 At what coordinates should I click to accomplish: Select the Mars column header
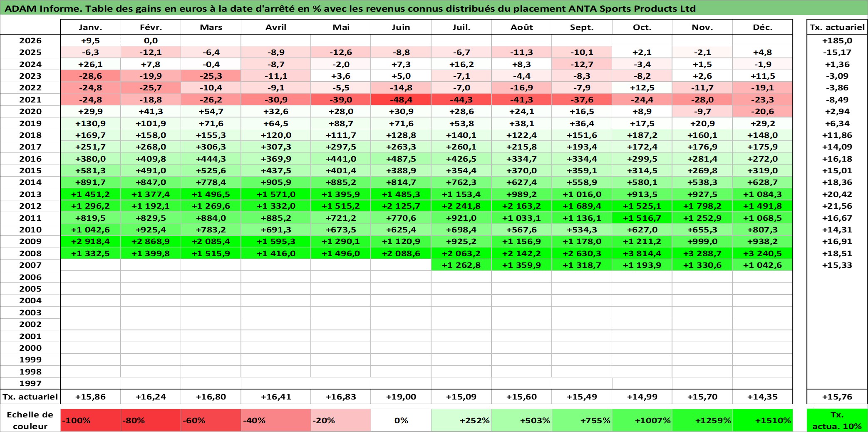tap(211, 27)
